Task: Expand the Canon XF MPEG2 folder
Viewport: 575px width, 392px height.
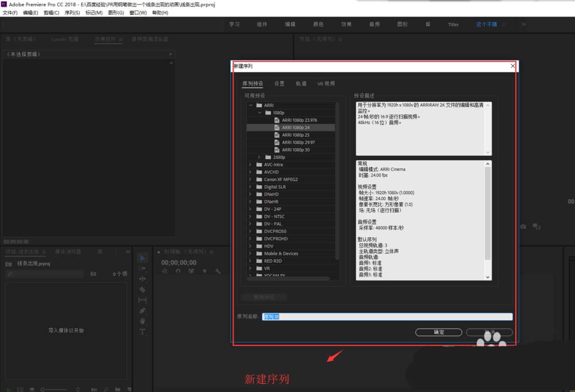Action: tap(251, 179)
